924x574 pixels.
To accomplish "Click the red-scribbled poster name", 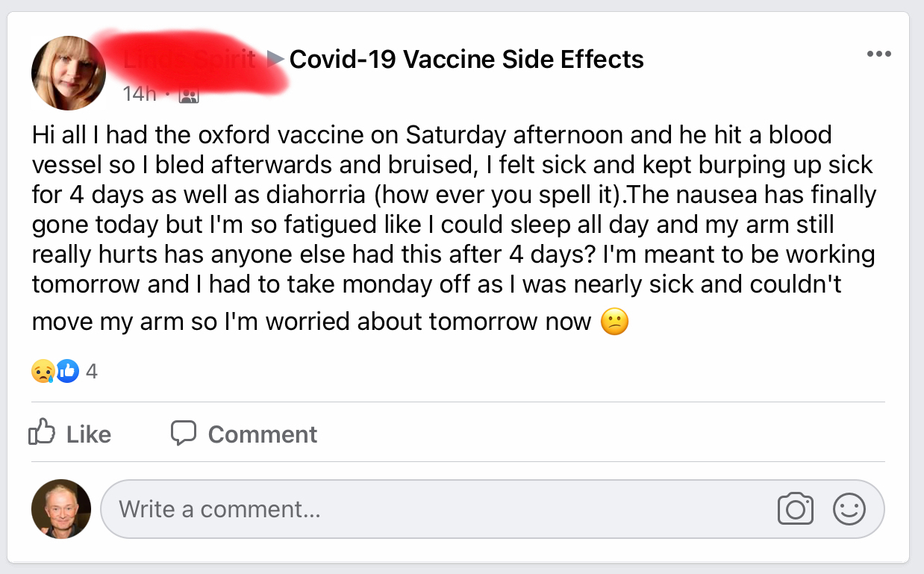I will (190, 59).
